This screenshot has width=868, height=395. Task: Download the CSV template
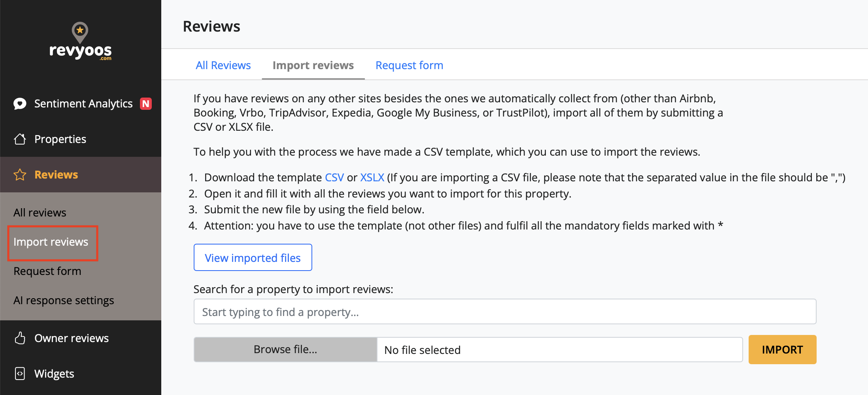334,178
